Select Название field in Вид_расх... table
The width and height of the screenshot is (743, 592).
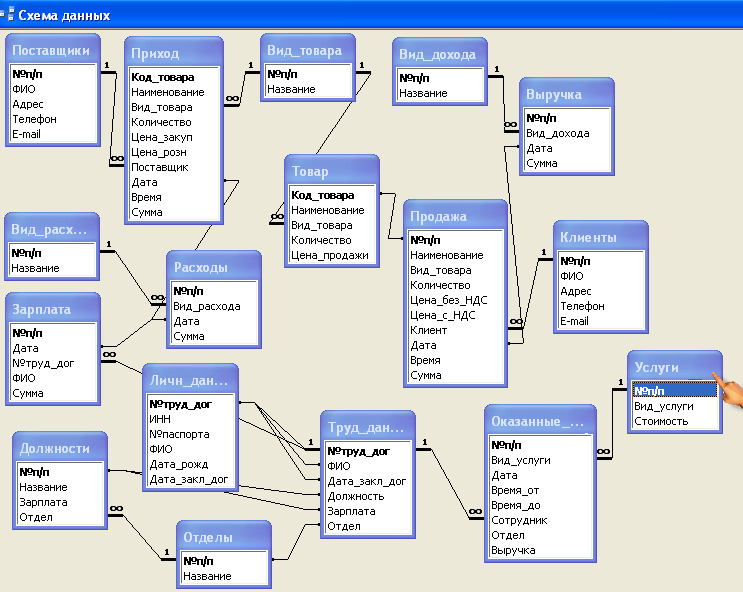click(x=52, y=268)
